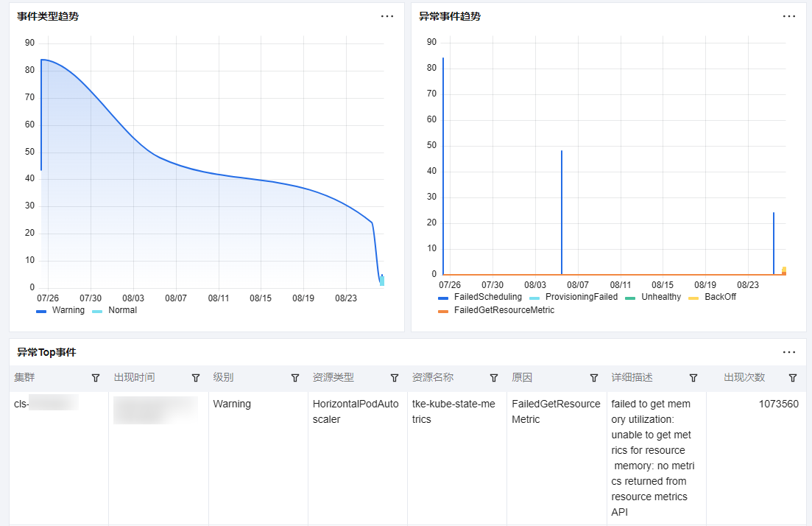The width and height of the screenshot is (812, 526).
Task: Open filter for 集群 column
Action: click(x=96, y=378)
